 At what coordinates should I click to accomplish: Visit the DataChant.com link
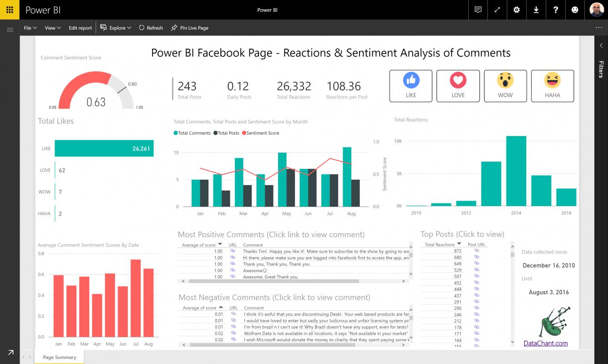[x=546, y=344]
